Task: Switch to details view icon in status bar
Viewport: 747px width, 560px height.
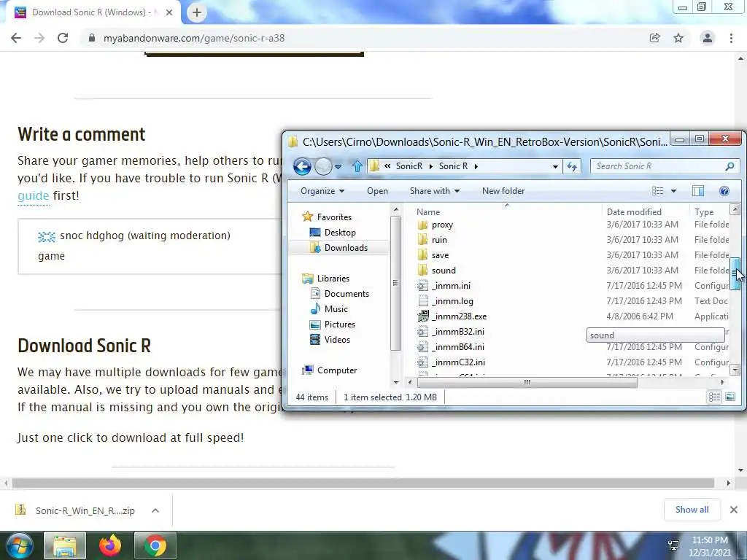Action: pos(714,397)
